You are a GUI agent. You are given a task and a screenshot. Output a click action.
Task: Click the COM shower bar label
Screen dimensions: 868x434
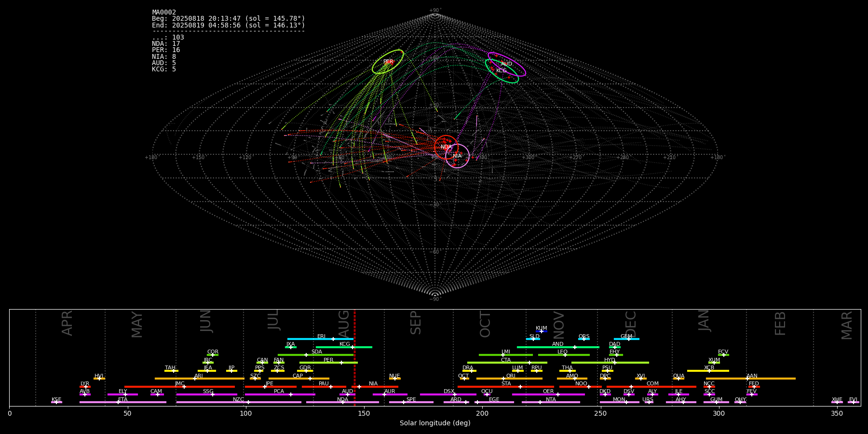tap(652, 384)
